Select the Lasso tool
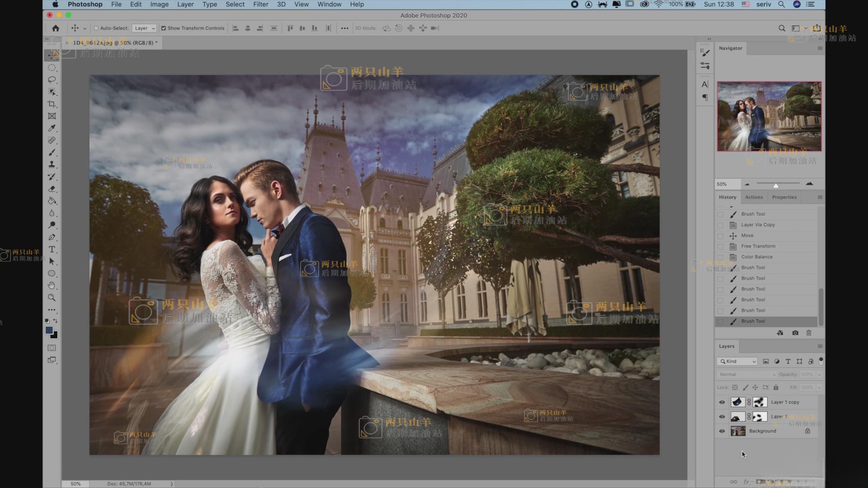This screenshot has height=488, width=868. click(x=52, y=80)
